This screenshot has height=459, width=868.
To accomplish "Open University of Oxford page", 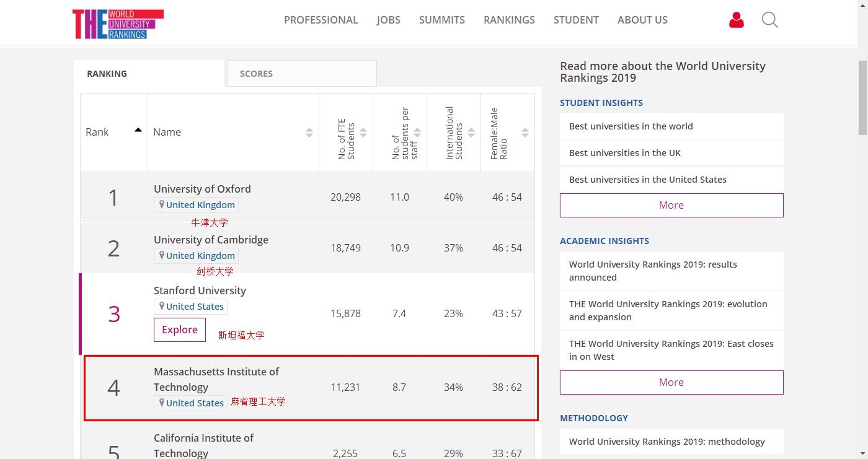I will (202, 189).
